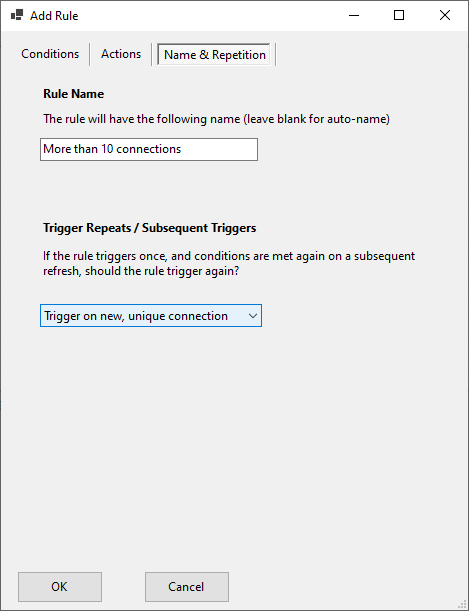Viewport: 469px width, 611px height.
Task: Click the word 'connections' in rule name box
Action: click(148, 149)
